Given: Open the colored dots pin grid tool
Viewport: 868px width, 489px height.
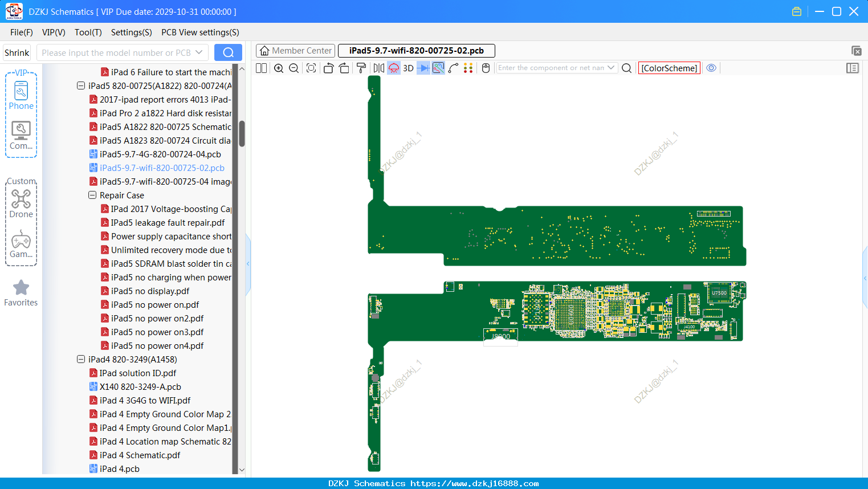Looking at the screenshot, I should (468, 68).
